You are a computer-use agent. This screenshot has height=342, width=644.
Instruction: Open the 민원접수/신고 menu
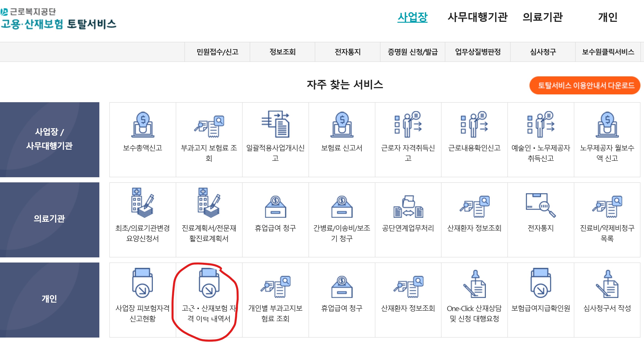[x=217, y=52]
